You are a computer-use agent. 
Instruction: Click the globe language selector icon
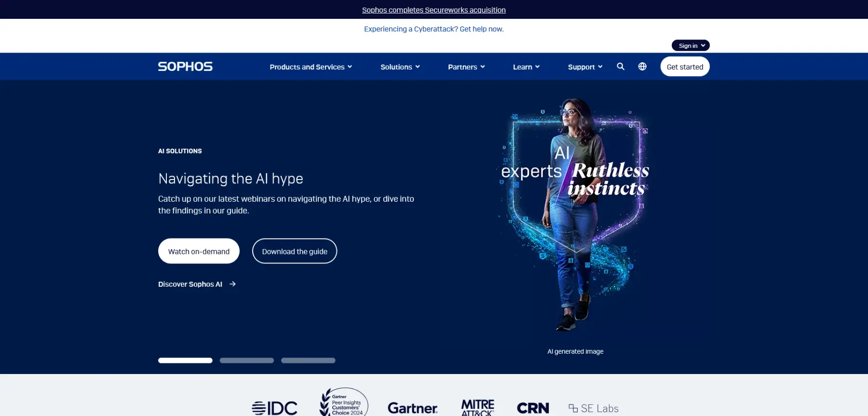pyautogui.click(x=642, y=67)
